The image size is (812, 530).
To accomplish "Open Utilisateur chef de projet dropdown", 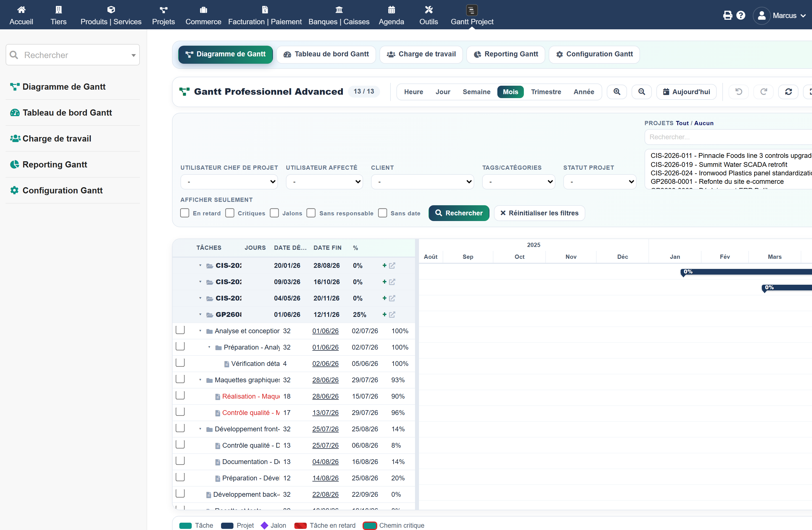I will pyautogui.click(x=229, y=182).
